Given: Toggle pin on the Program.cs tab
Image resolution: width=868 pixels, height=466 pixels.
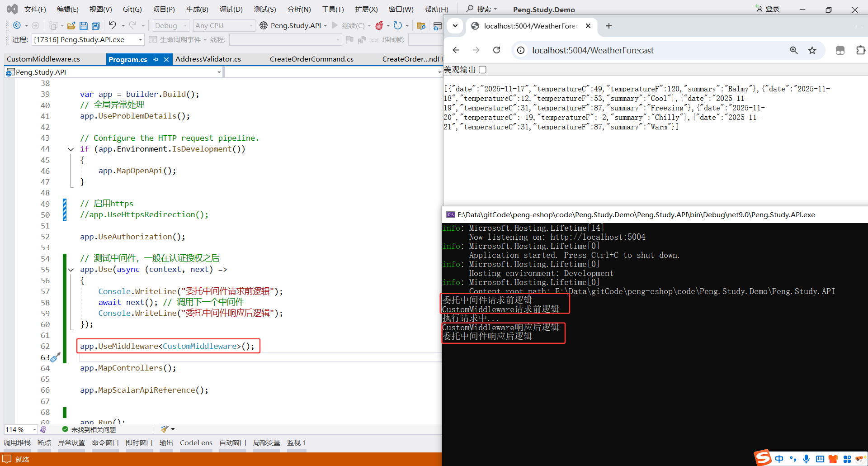Looking at the screenshot, I should 156,59.
